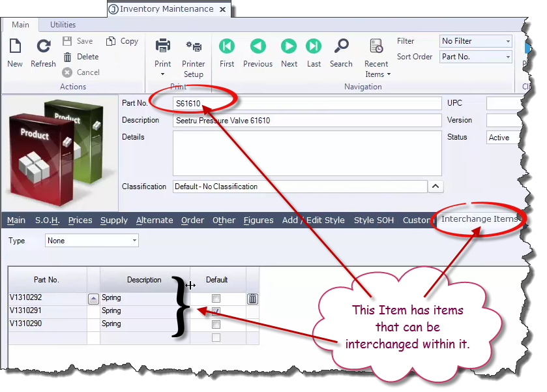Open the Filter dropdown showing No Filter

[x=476, y=40]
